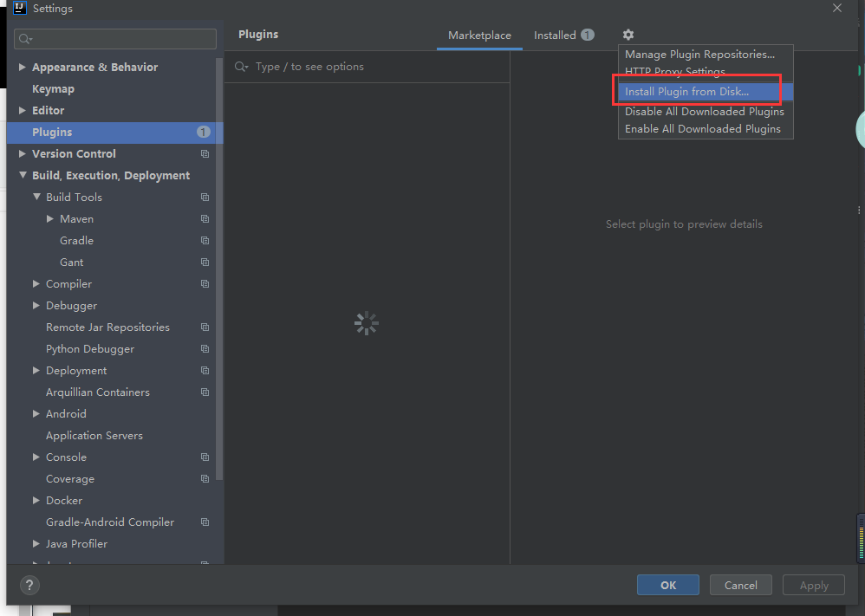Collapse Build, Execution, Deployment arrow
Image resolution: width=865 pixels, height=616 pixels.
click(23, 175)
